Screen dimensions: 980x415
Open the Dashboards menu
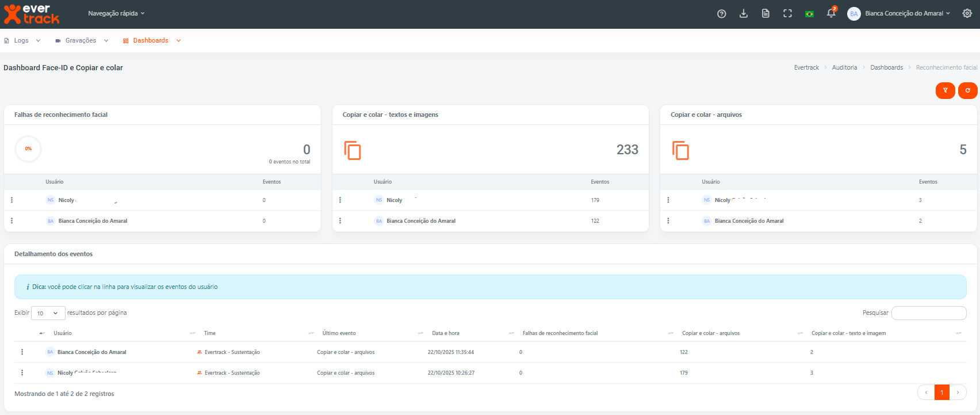tap(151, 40)
